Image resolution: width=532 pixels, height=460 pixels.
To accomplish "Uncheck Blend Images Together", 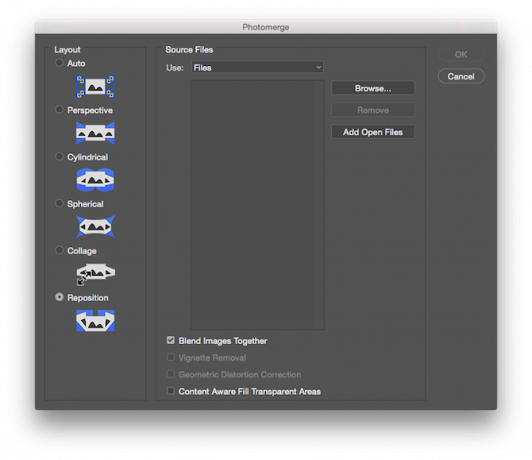I will 171,340.
